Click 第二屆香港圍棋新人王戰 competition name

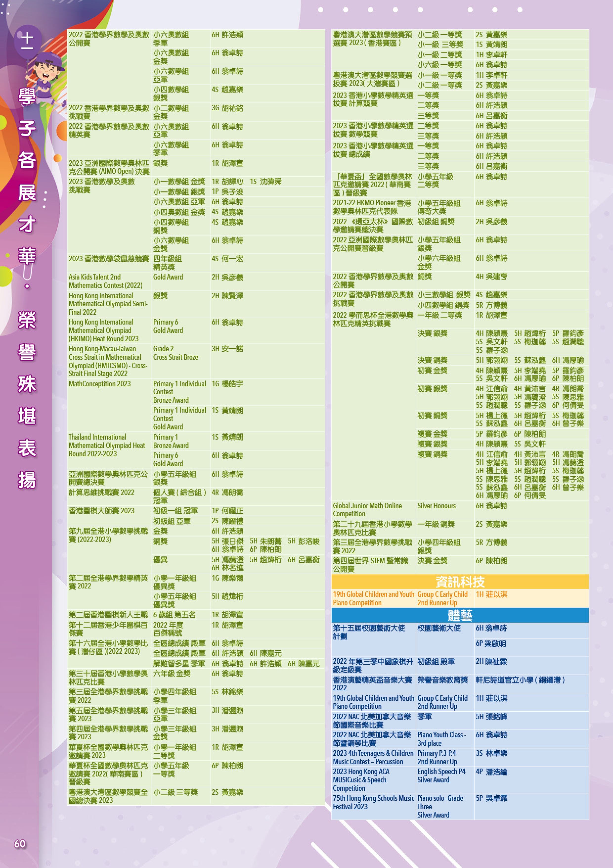109,615
